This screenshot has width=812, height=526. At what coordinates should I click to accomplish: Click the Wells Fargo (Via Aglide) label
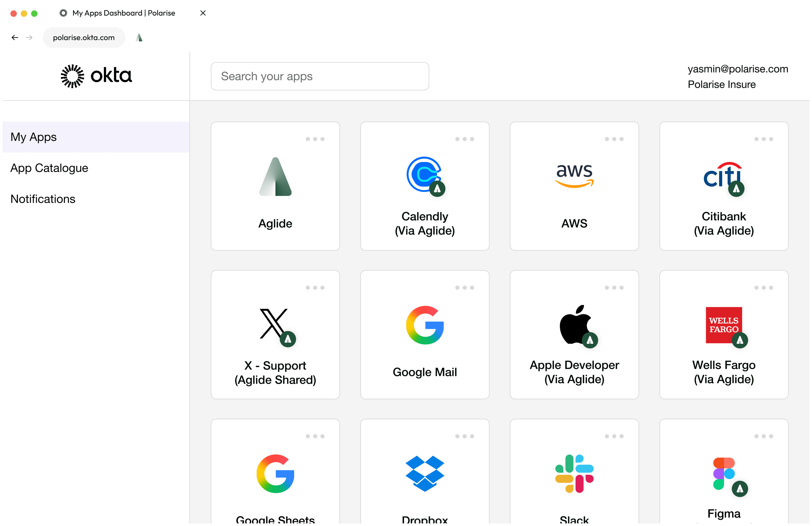(724, 372)
